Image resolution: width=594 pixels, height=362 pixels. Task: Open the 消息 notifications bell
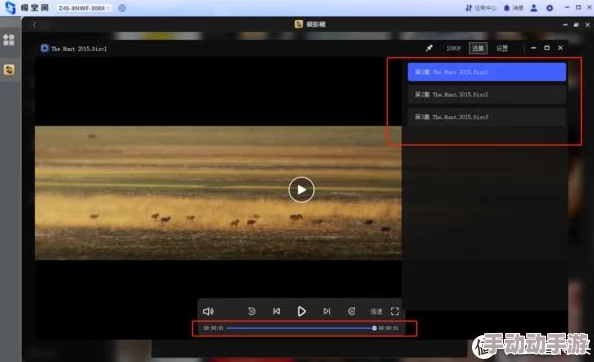point(513,8)
